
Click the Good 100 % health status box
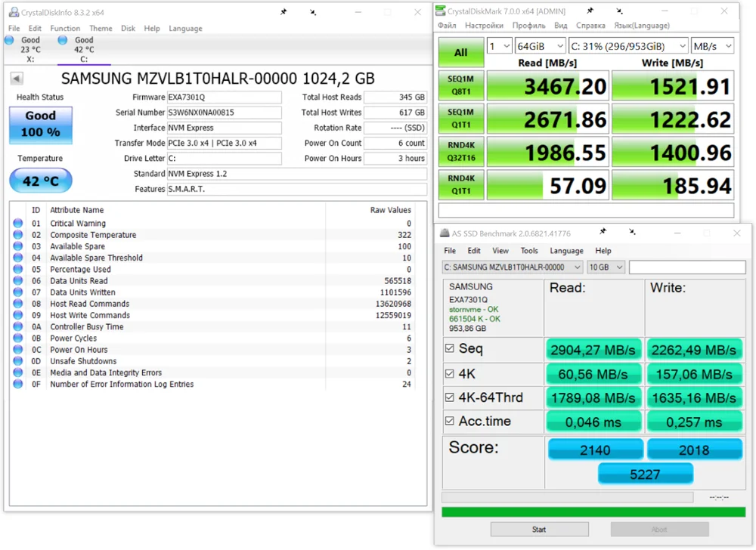click(x=41, y=125)
